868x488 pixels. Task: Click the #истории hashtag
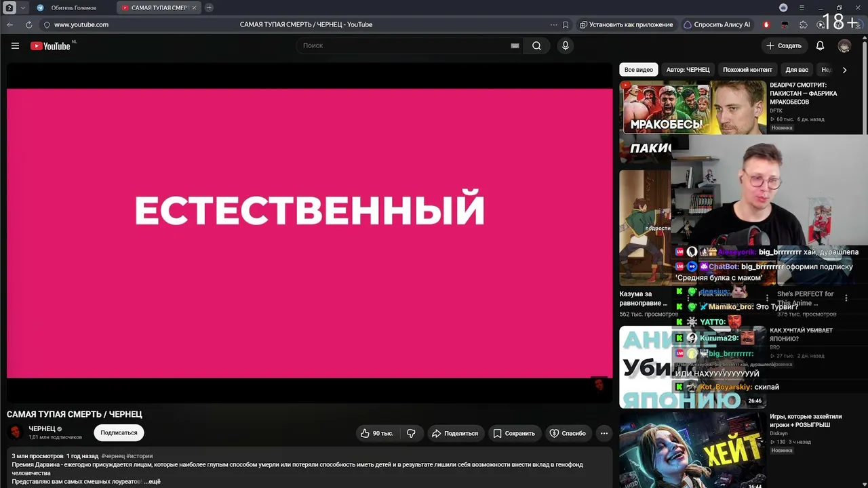(x=140, y=456)
